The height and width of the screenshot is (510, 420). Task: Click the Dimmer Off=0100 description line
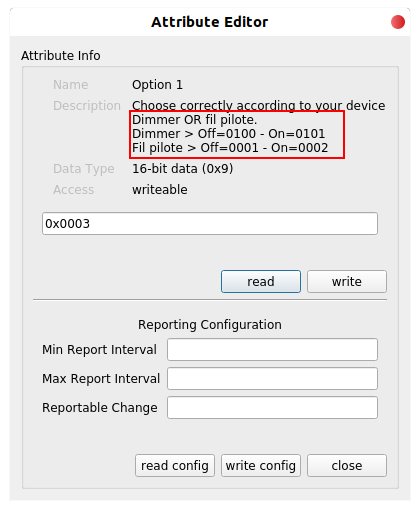point(228,134)
